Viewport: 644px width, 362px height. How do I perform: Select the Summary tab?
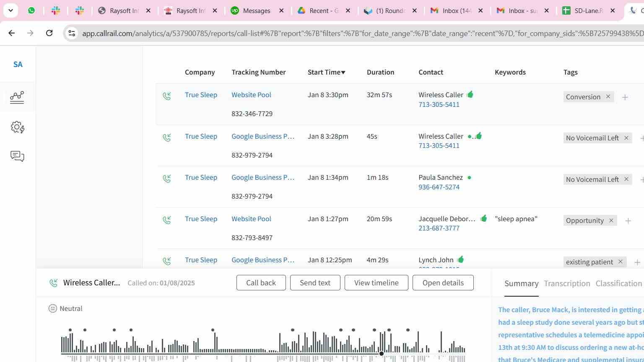point(521,284)
